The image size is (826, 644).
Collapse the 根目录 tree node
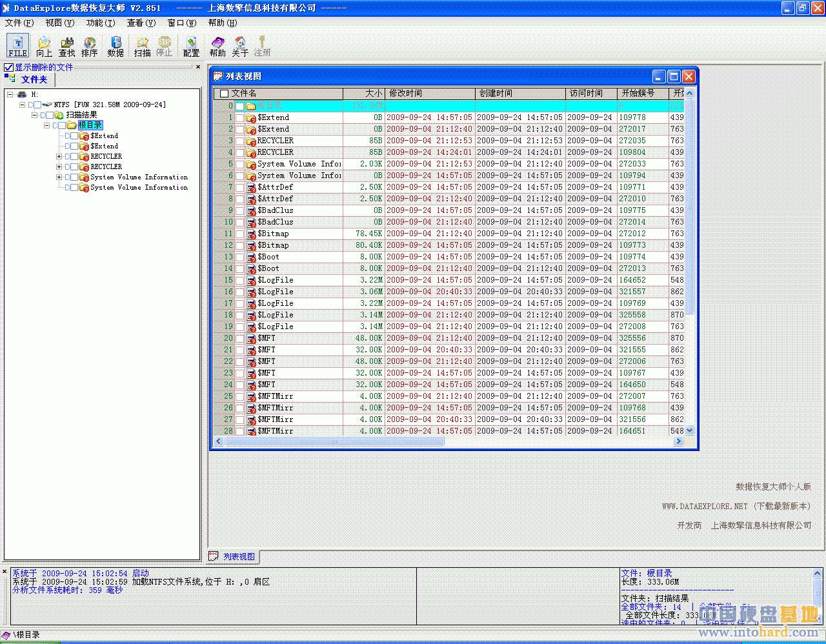[x=47, y=125]
